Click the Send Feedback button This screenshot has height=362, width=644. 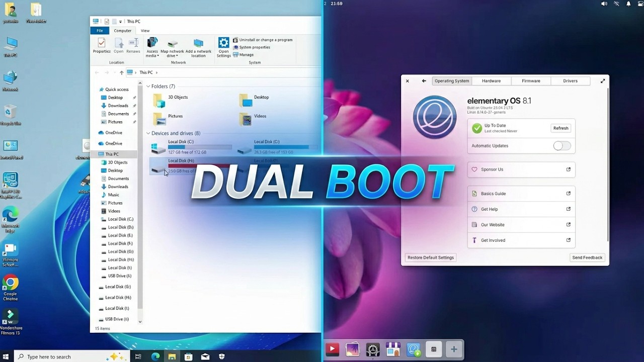click(587, 257)
